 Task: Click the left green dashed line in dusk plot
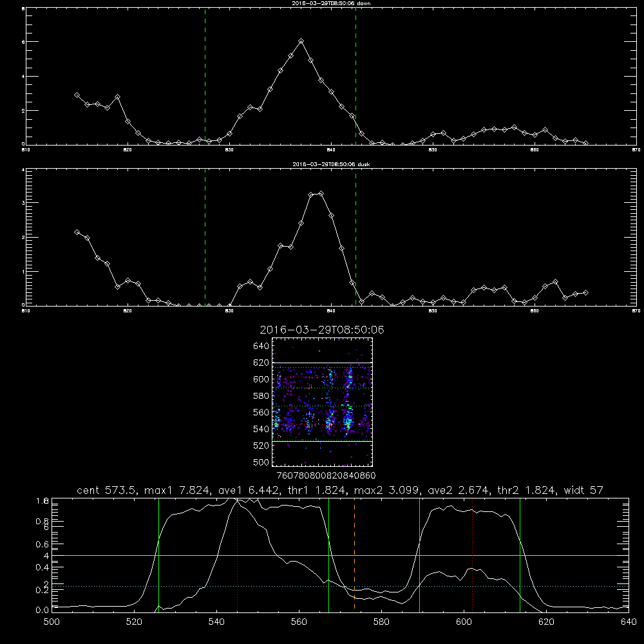[x=205, y=237]
